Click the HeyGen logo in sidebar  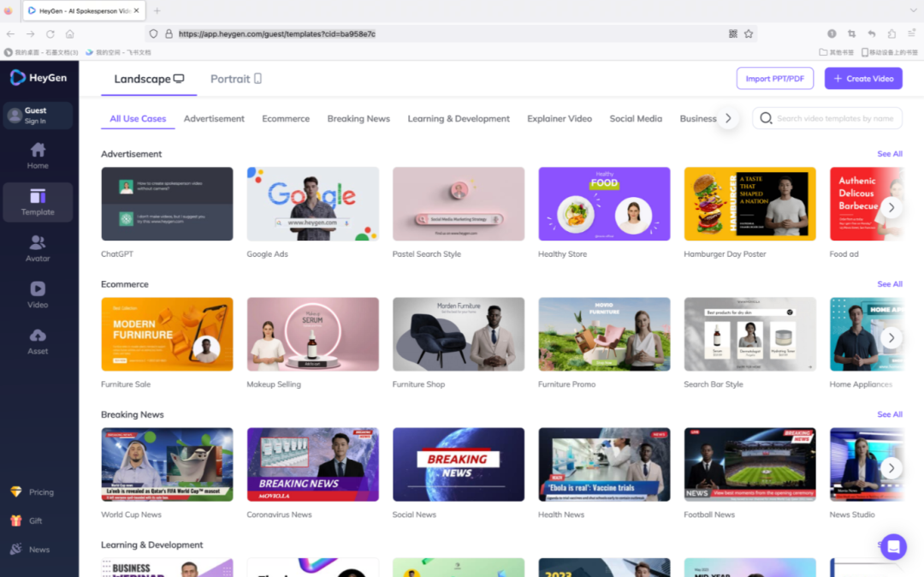(x=38, y=77)
